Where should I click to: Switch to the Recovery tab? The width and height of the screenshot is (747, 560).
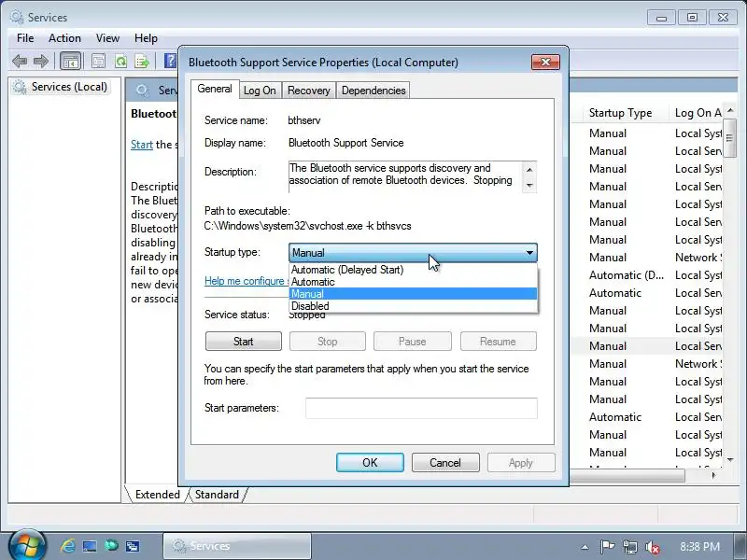309,91
